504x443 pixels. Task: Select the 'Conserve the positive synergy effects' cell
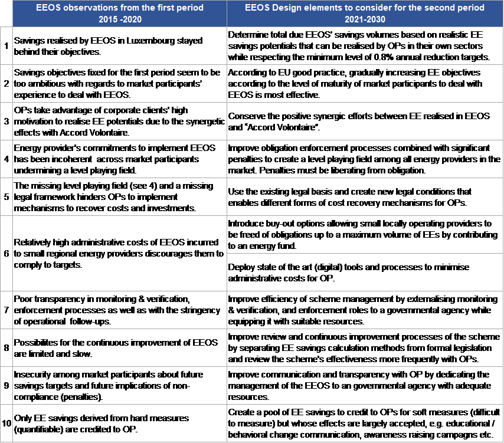(365, 120)
